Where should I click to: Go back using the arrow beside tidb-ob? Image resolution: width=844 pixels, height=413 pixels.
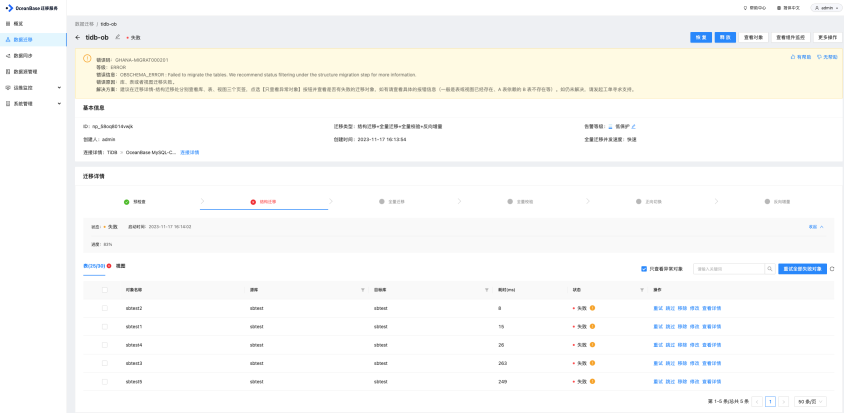coord(78,38)
